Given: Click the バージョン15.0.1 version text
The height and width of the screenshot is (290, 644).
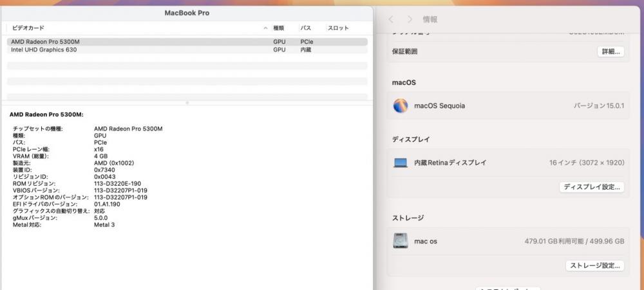Looking at the screenshot, I should 599,106.
